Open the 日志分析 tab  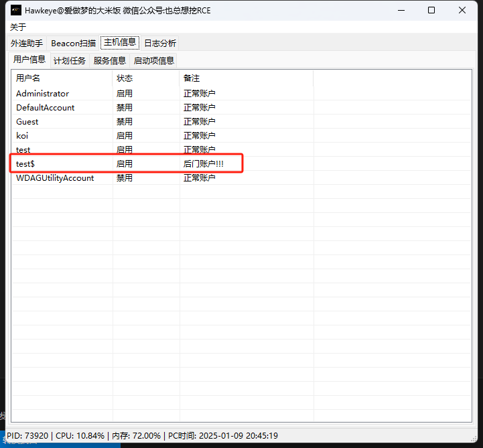160,43
